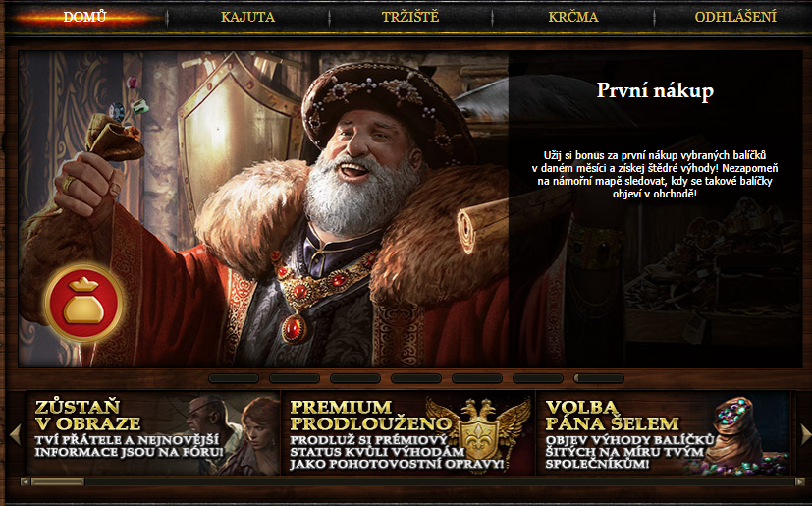
Task: Select the first slide indicator pill
Action: coord(234,378)
